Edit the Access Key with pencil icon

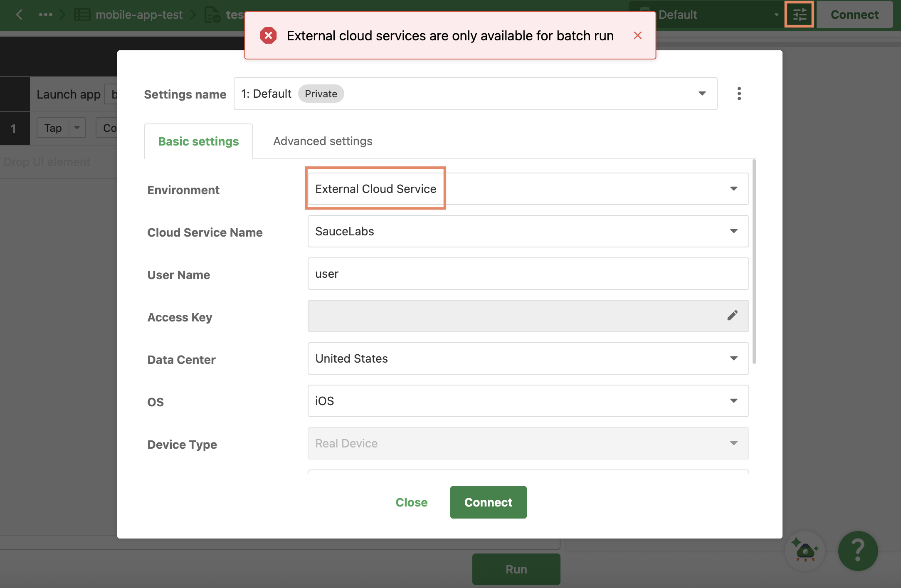click(x=732, y=316)
